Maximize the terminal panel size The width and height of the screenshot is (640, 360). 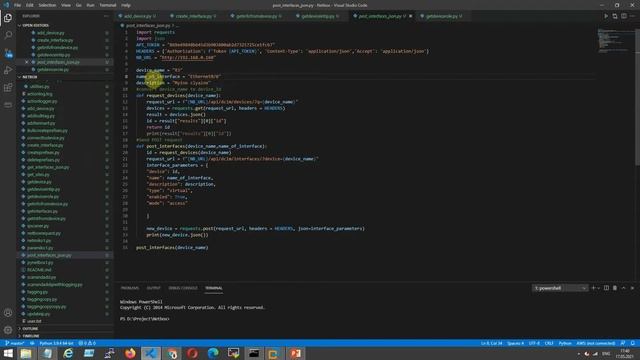(x=623, y=288)
